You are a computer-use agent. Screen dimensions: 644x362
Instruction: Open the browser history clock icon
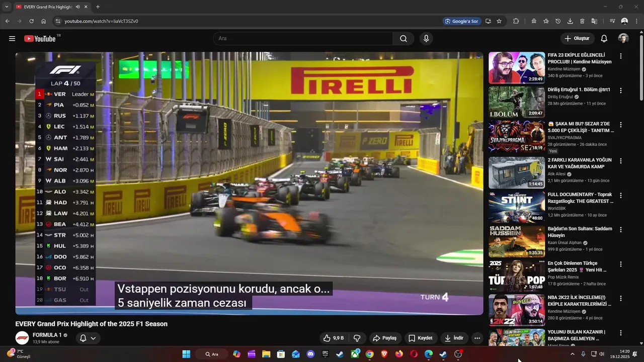pos(558,21)
